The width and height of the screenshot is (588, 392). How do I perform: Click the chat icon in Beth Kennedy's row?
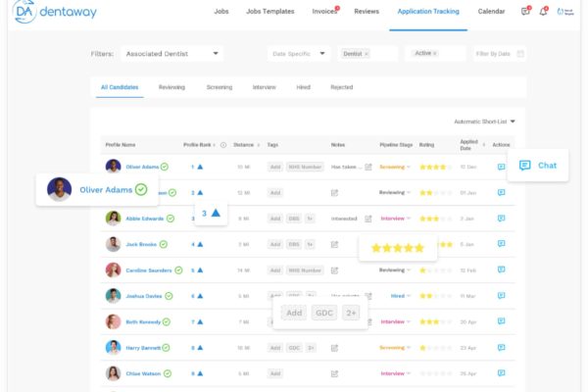click(x=501, y=320)
